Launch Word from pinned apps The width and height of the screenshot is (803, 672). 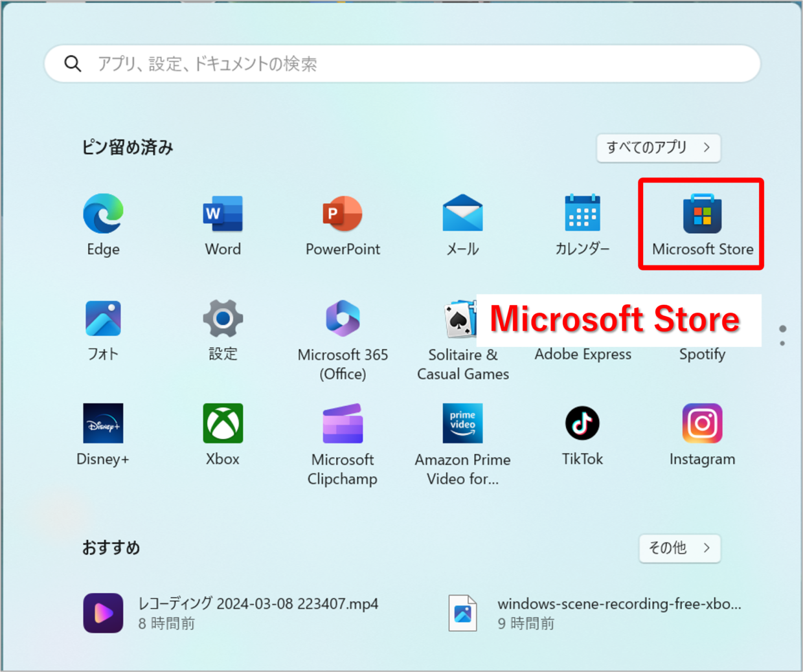(223, 224)
